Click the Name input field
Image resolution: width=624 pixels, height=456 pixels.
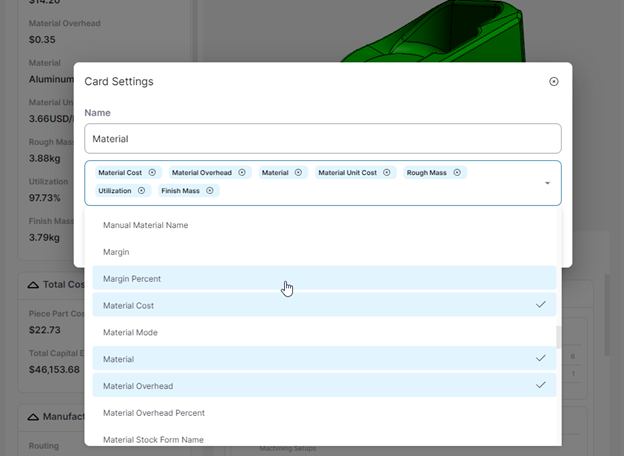coord(322,138)
